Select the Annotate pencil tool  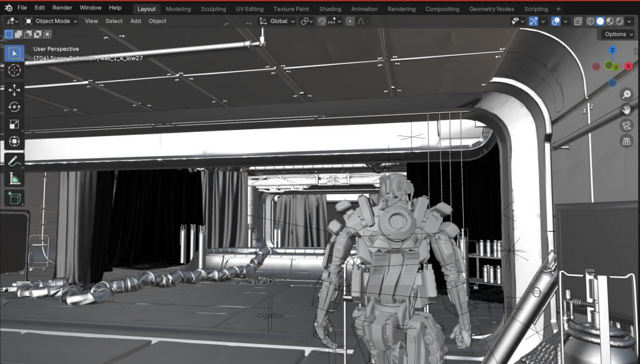coord(14,161)
